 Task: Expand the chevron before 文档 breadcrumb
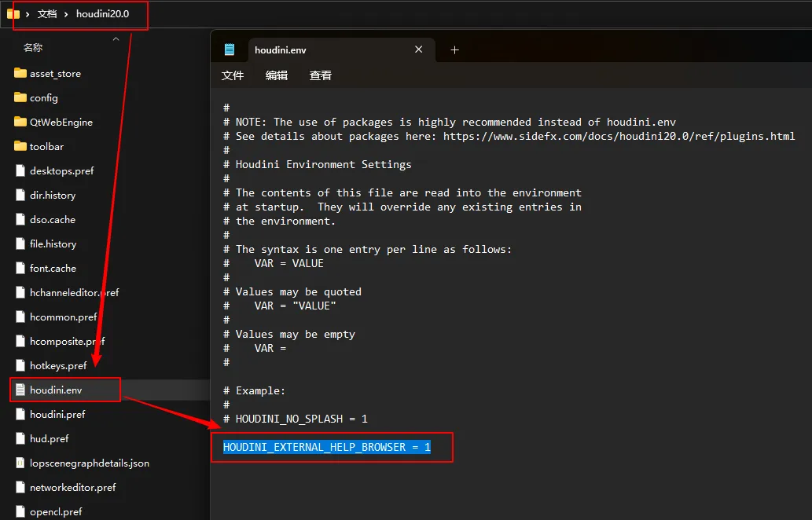(28, 14)
